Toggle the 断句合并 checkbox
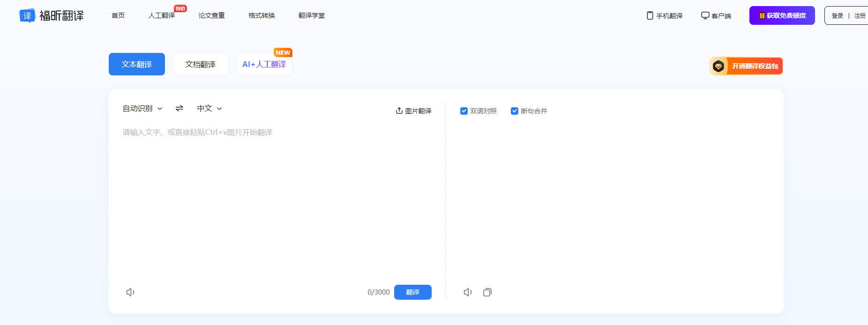 coord(515,111)
